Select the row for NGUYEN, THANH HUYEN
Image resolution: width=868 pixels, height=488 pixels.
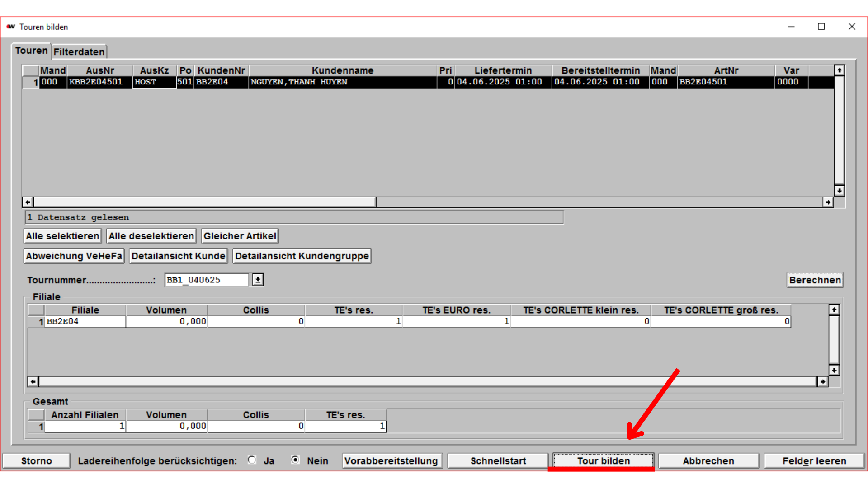tap(298, 82)
